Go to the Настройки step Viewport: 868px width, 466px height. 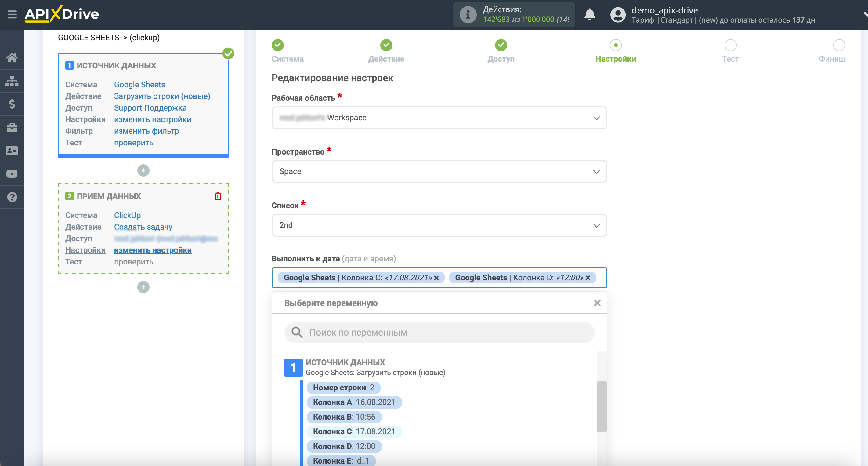(616, 45)
